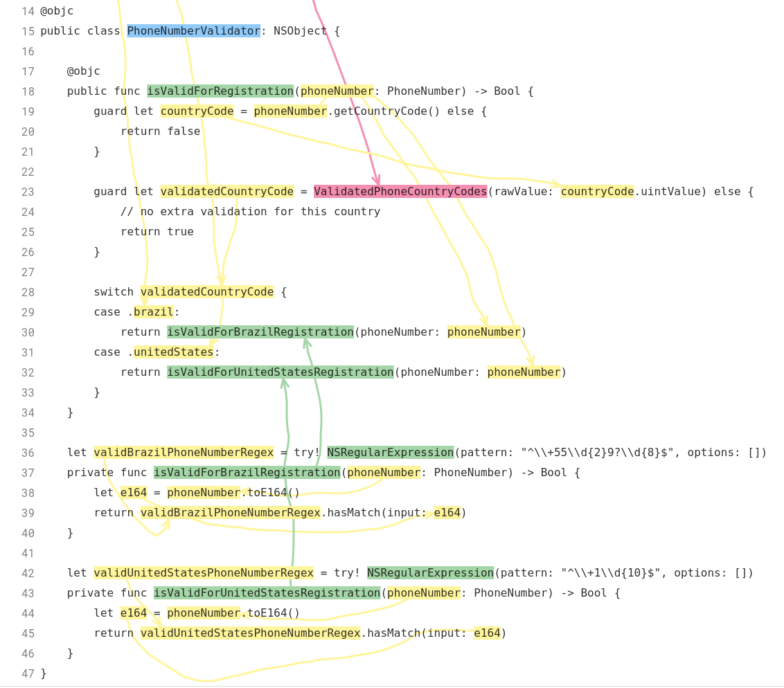Select the .brazil case label
This screenshot has height=688, width=784.
pos(154,311)
